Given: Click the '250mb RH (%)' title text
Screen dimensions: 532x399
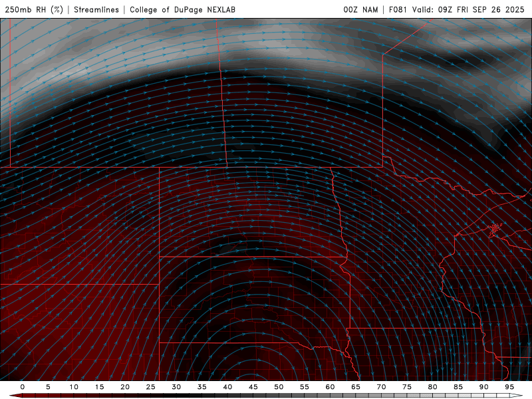Looking at the screenshot, I should [x=35, y=9].
